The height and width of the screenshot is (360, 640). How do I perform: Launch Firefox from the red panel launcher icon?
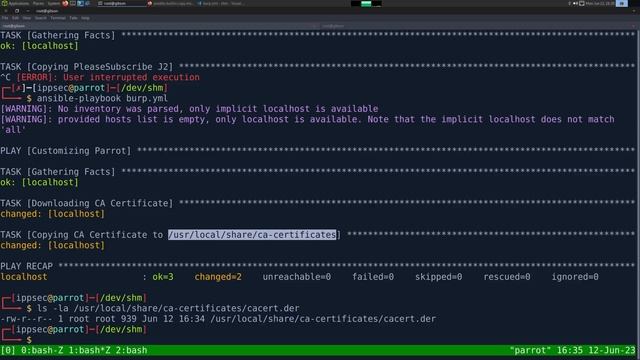pyautogui.click(x=65, y=3)
